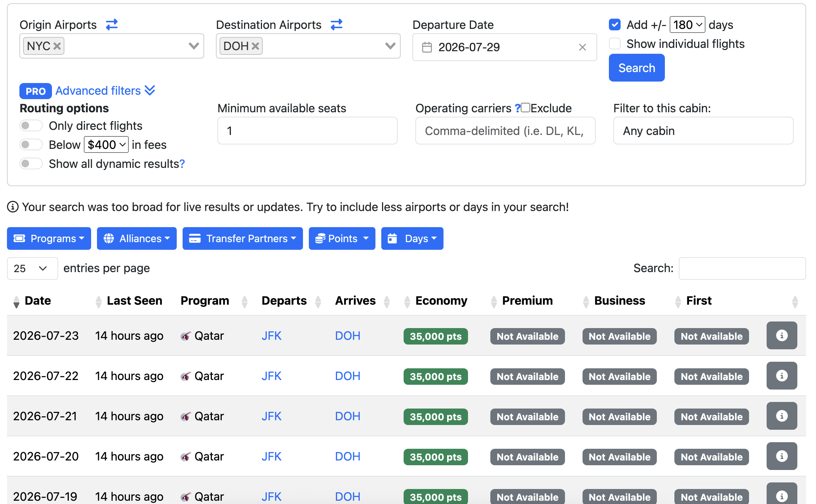Screen dimensions: 816x504
Task: Open DOH link in the 2026-07-22 row
Action: tap(348, 376)
